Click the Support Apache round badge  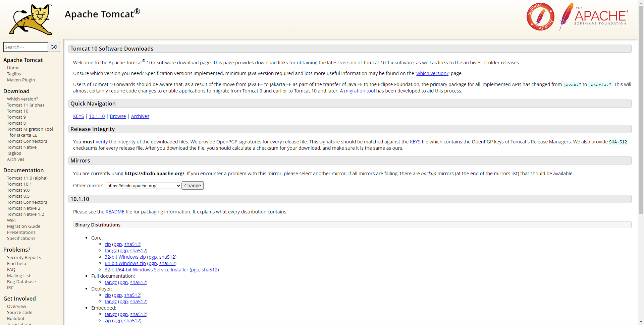point(540,17)
